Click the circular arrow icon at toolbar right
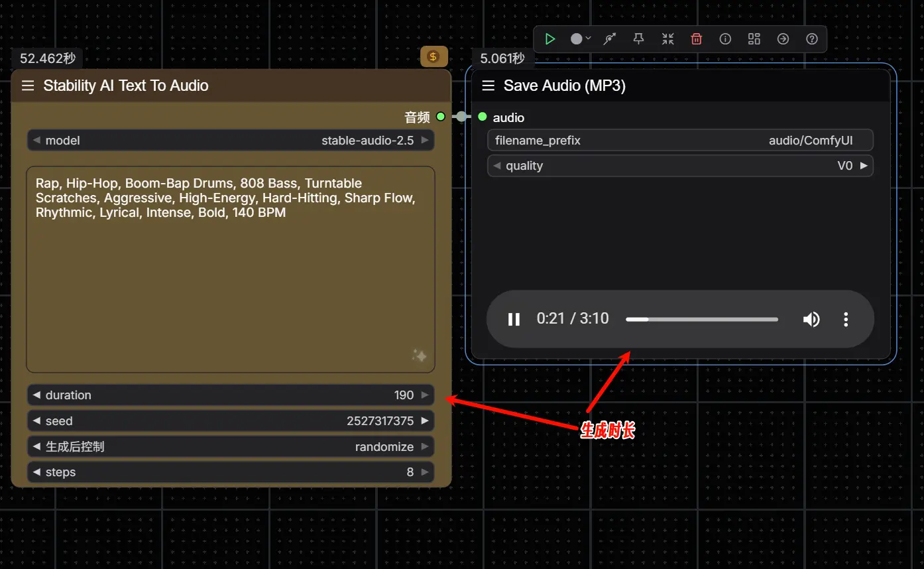 [783, 38]
